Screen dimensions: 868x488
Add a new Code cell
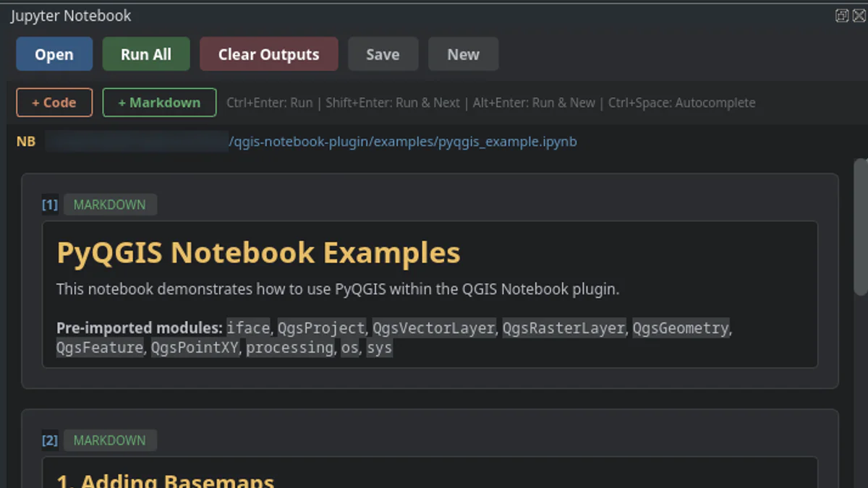[54, 102]
